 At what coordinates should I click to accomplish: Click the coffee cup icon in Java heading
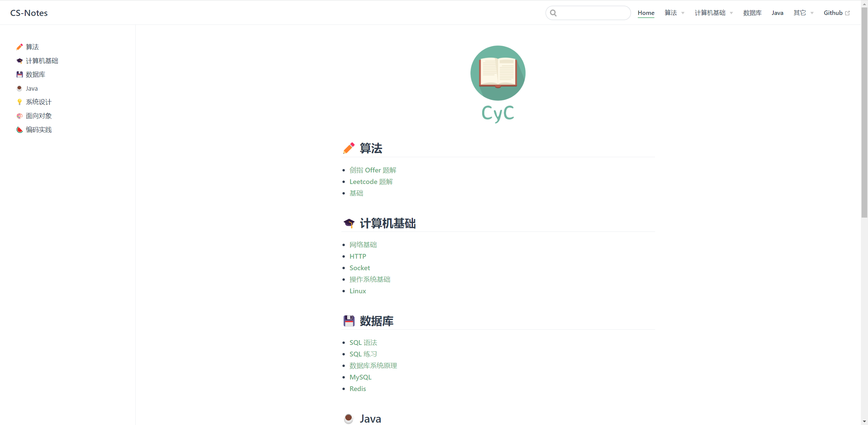pyautogui.click(x=349, y=419)
